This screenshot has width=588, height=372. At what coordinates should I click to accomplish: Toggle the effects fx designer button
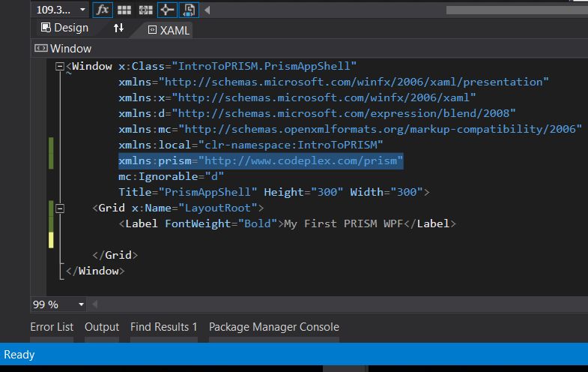click(103, 10)
